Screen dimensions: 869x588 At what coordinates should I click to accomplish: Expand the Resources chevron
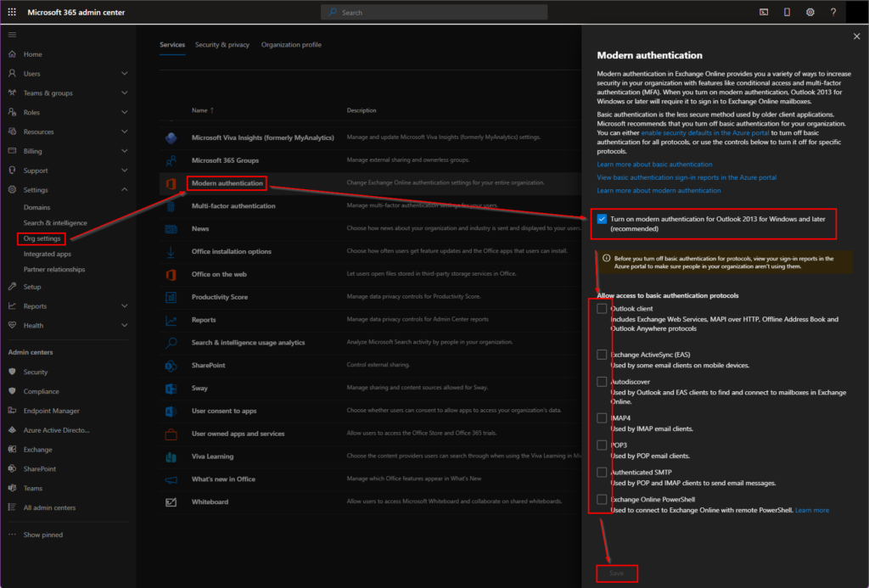[124, 132]
